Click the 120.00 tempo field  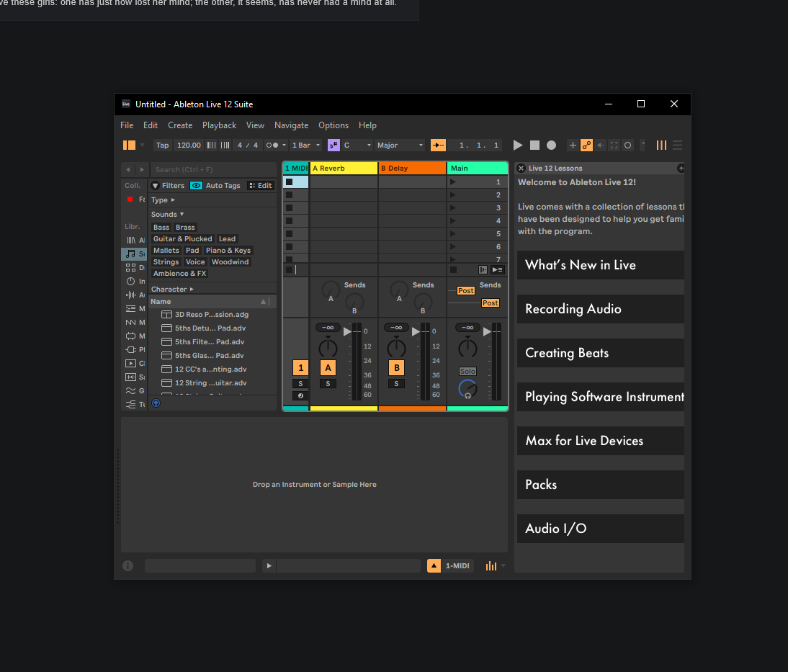click(189, 145)
